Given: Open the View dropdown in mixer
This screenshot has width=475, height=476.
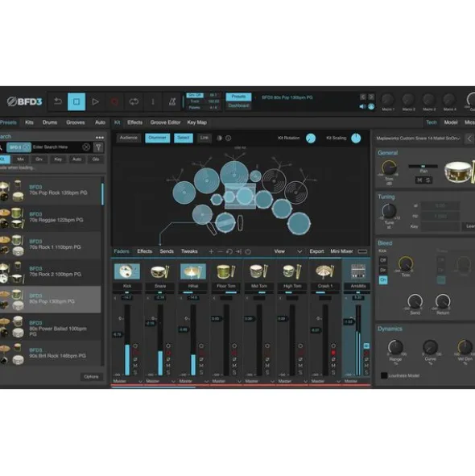Looking at the screenshot, I should point(287,251).
